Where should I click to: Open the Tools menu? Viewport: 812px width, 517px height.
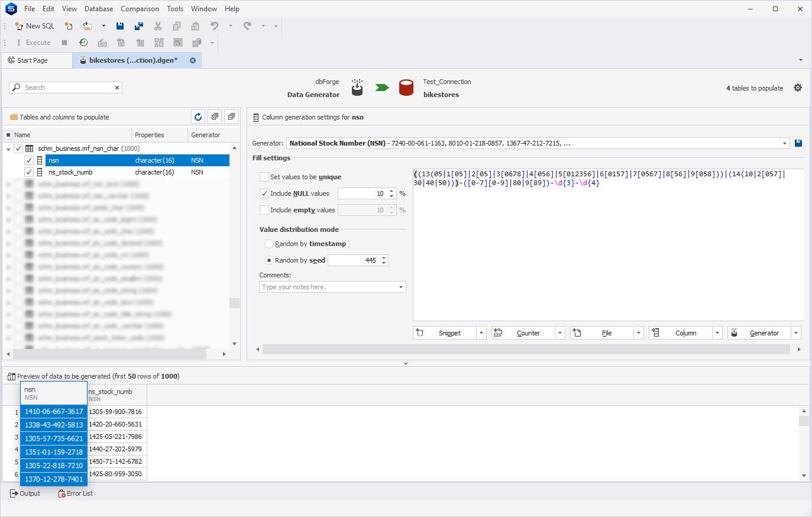pyautogui.click(x=175, y=9)
